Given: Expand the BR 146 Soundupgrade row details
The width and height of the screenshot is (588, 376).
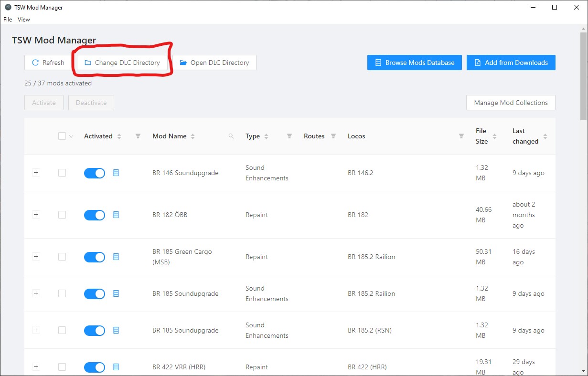Looking at the screenshot, I should [x=36, y=173].
